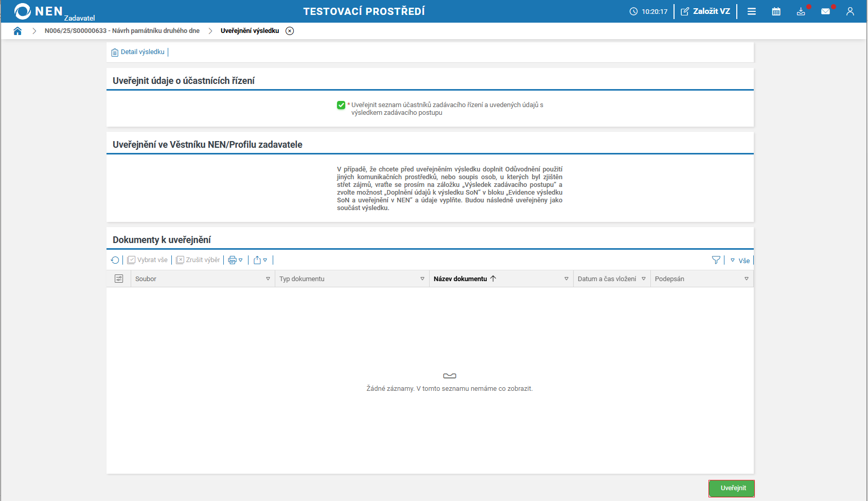This screenshot has height=501, width=868.
Task: Click the green Uveřejnit button
Action: [x=732, y=488]
